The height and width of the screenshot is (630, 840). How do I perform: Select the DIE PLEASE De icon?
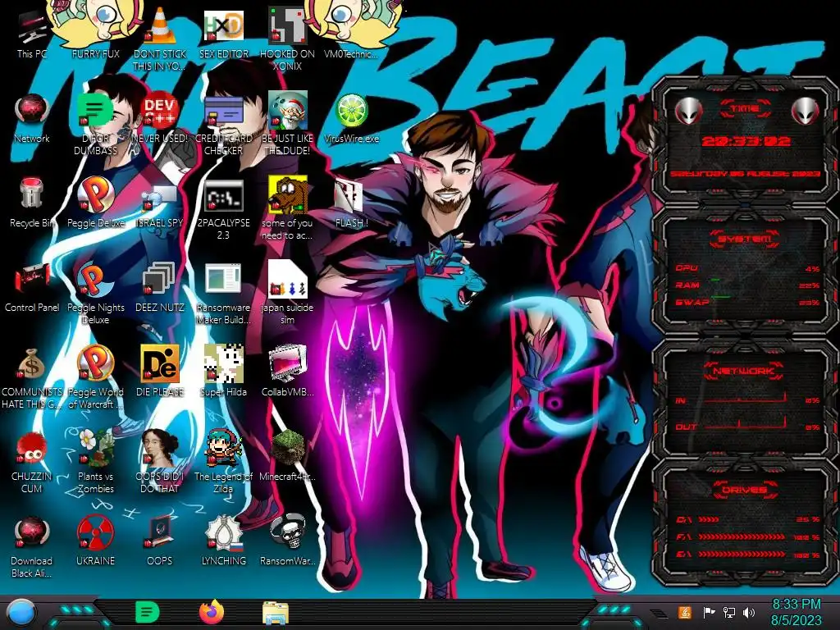click(160, 363)
